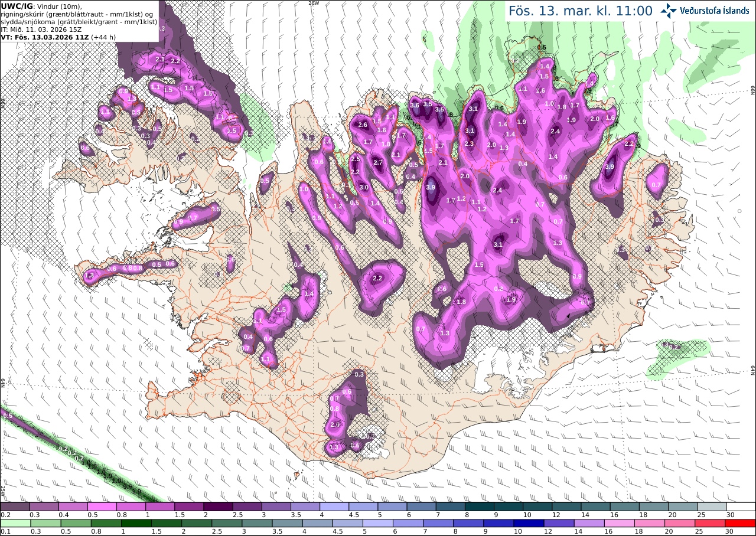Select the forecast time Fös. 13. mar. kl. 11:00
The height and width of the screenshot is (536, 756).
click(x=581, y=11)
